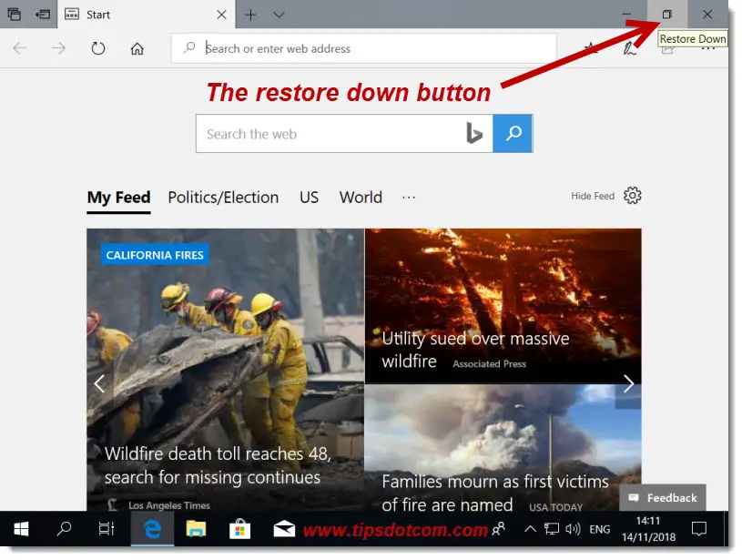Click the ENG language indicator
The image size is (742, 560).
600,529
